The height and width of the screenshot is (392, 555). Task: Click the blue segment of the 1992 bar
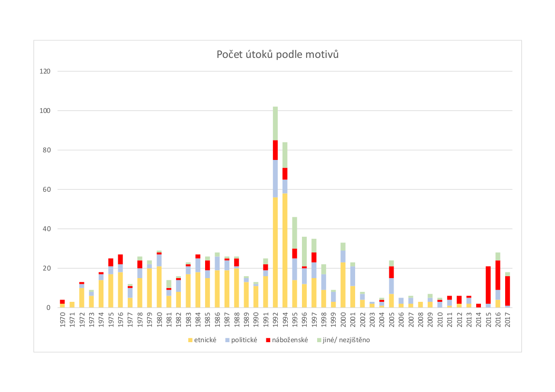(275, 178)
